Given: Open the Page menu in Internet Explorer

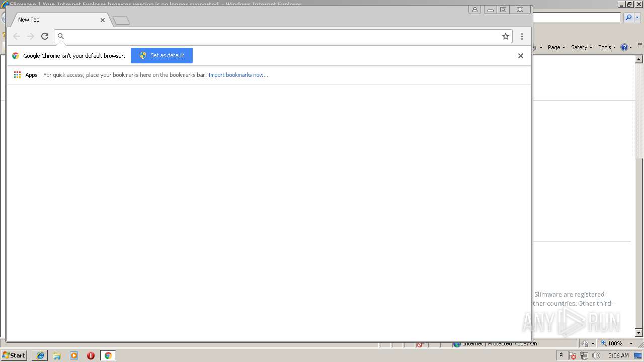Looking at the screenshot, I should [556, 47].
